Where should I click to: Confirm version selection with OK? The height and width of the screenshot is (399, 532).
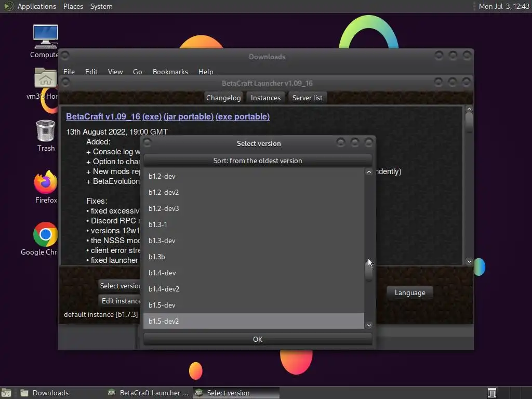tap(258, 339)
